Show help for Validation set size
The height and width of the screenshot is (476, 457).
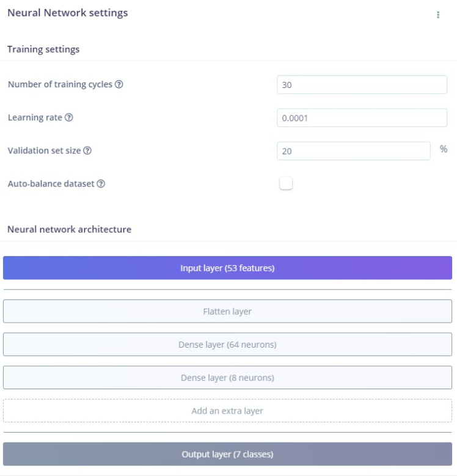click(x=87, y=150)
